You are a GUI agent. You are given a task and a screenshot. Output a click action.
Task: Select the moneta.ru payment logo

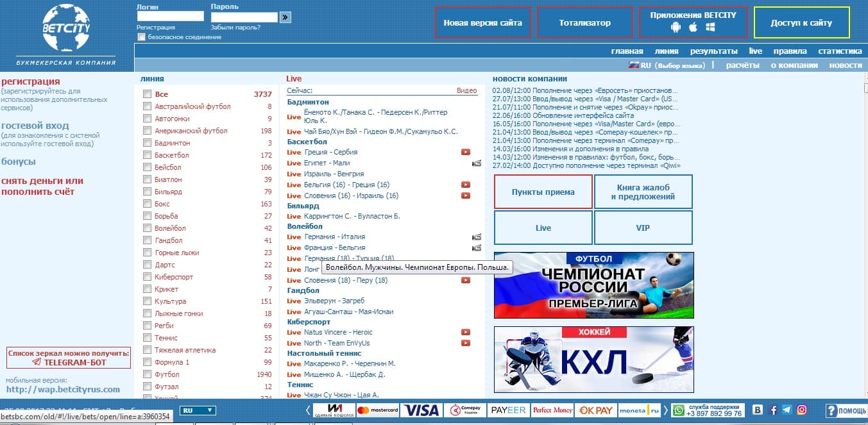click(640, 410)
